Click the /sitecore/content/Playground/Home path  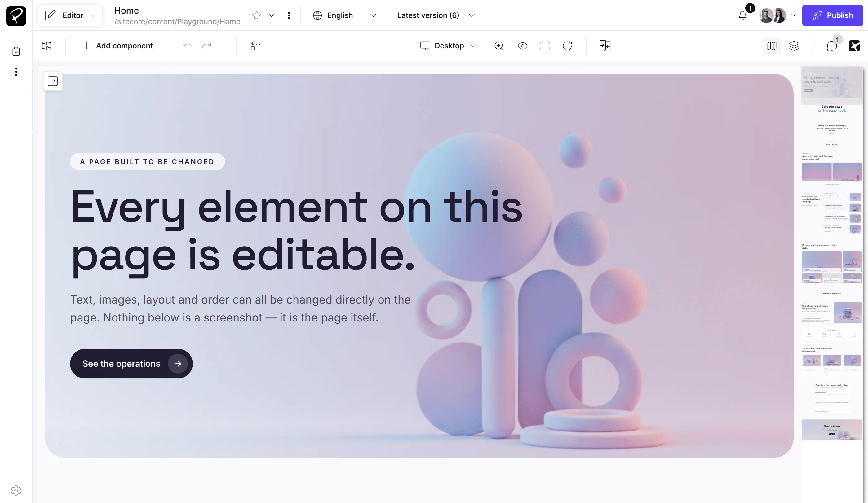[x=177, y=22]
